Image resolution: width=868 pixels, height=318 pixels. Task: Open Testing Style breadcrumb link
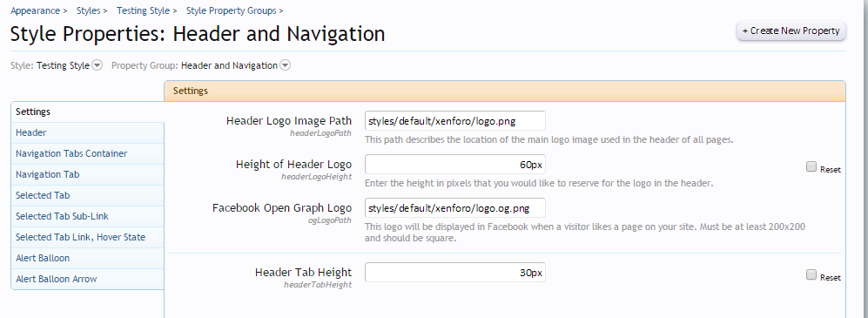(x=144, y=10)
